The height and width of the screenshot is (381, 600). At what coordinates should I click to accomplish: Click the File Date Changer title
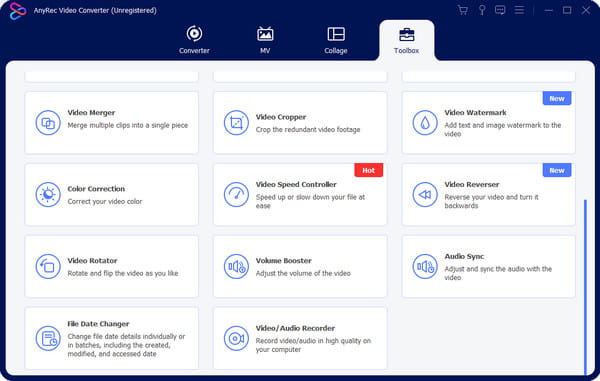[98, 324]
